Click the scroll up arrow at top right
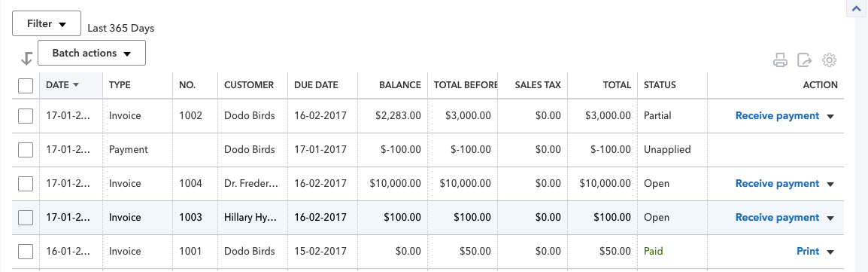Viewport: 868px width, 272px height. 858,9
